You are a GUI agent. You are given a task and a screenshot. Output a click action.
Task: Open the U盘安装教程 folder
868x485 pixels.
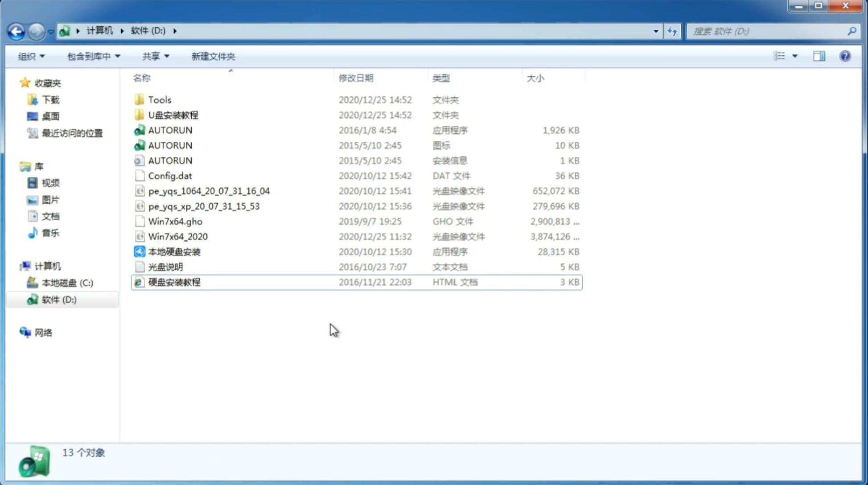click(173, 115)
